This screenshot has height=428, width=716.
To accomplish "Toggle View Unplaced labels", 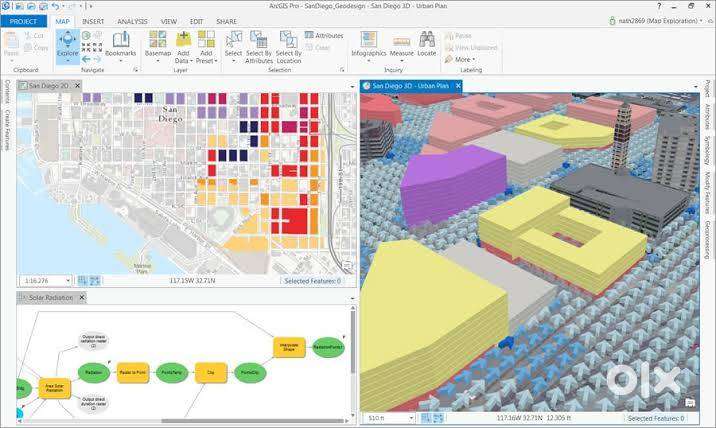I will click(x=471, y=47).
